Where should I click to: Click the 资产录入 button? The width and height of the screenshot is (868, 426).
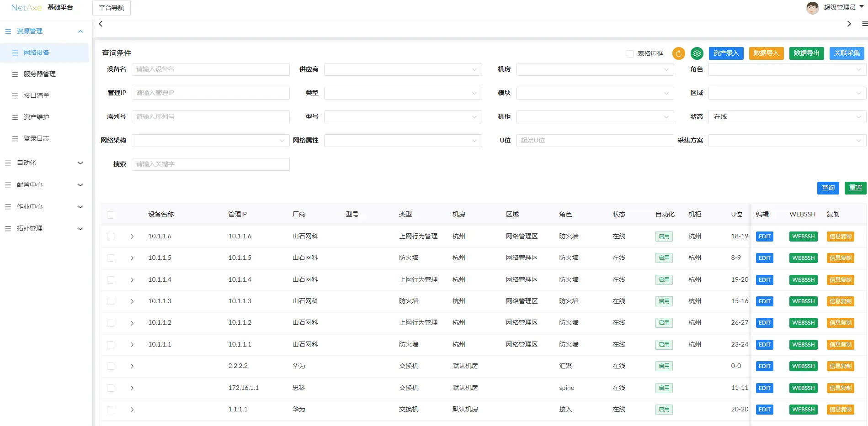726,53
